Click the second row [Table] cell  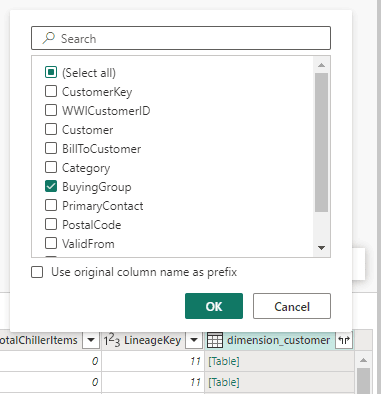279,382
